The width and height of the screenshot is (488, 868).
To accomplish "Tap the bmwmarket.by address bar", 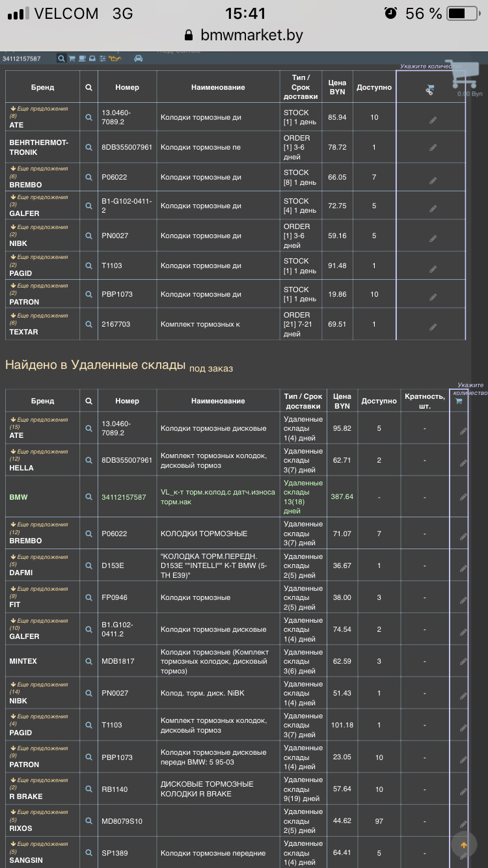I will (244, 35).
